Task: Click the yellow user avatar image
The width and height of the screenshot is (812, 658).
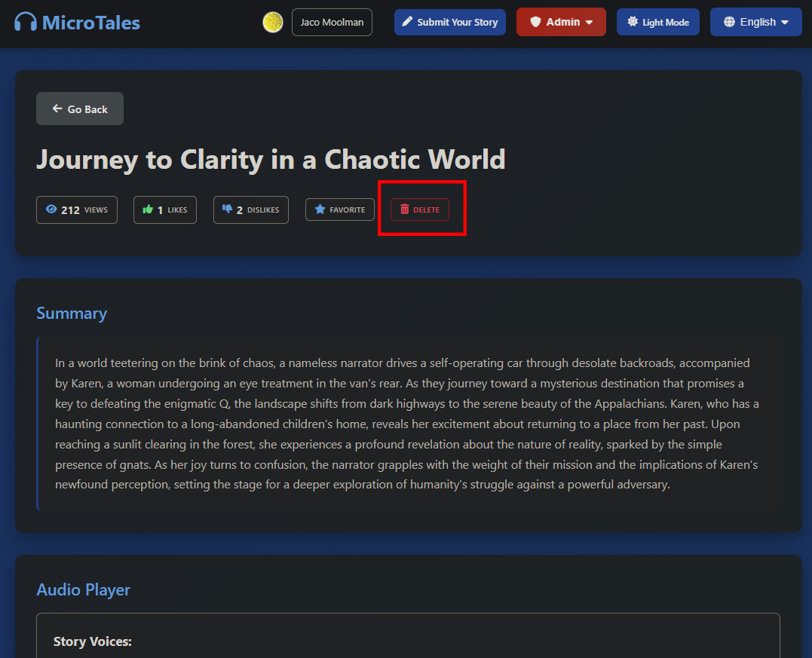Action: pos(273,22)
